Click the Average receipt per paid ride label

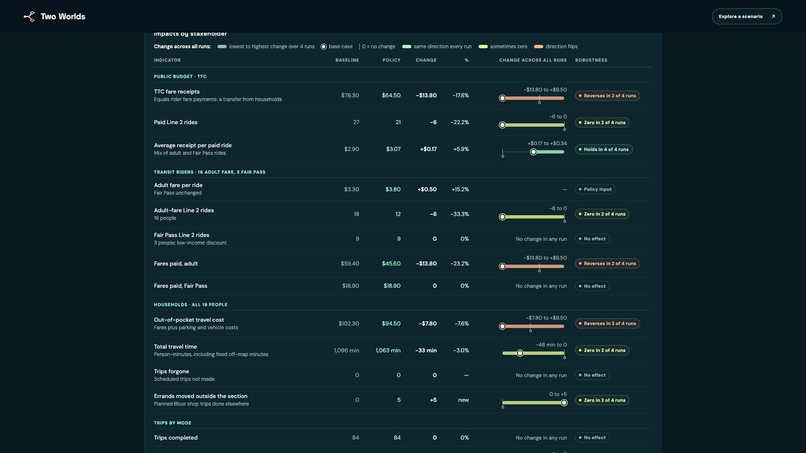click(193, 146)
